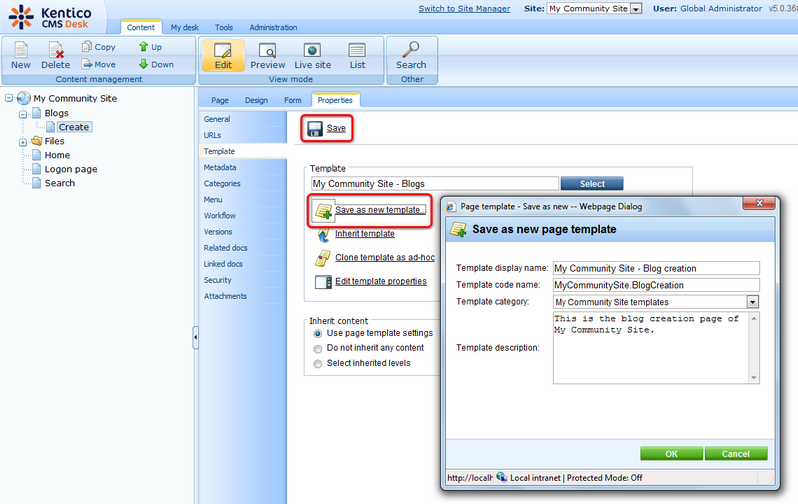Open Live site view mode
Screen dimensions: 798x504
pyautogui.click(x=312, y=55)
